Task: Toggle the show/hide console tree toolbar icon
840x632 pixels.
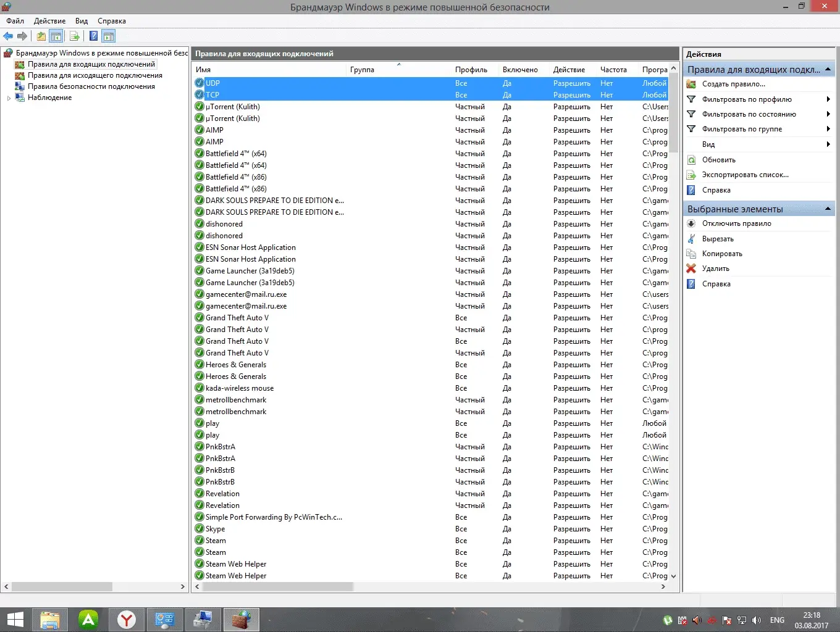Action: click(56, 36)
